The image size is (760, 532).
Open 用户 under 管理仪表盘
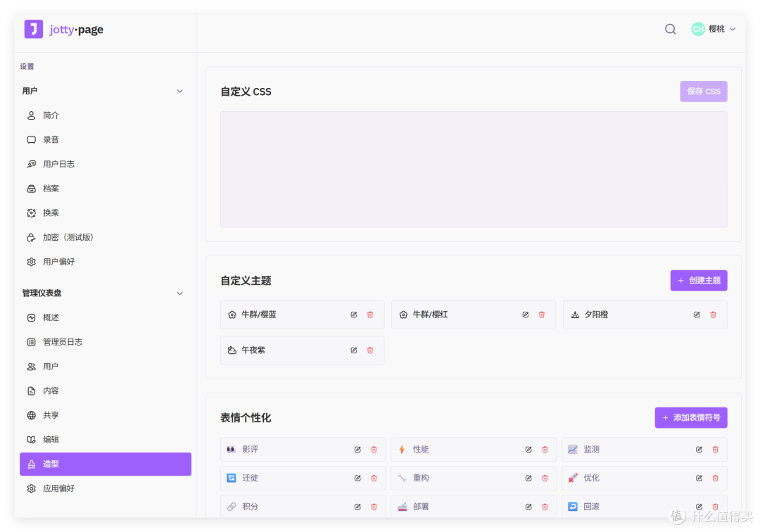105,367
